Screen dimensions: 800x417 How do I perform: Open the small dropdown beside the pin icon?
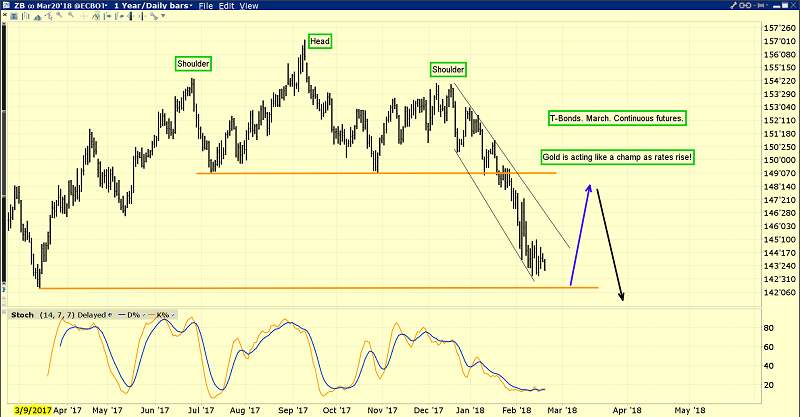click(x=767, y=5)
